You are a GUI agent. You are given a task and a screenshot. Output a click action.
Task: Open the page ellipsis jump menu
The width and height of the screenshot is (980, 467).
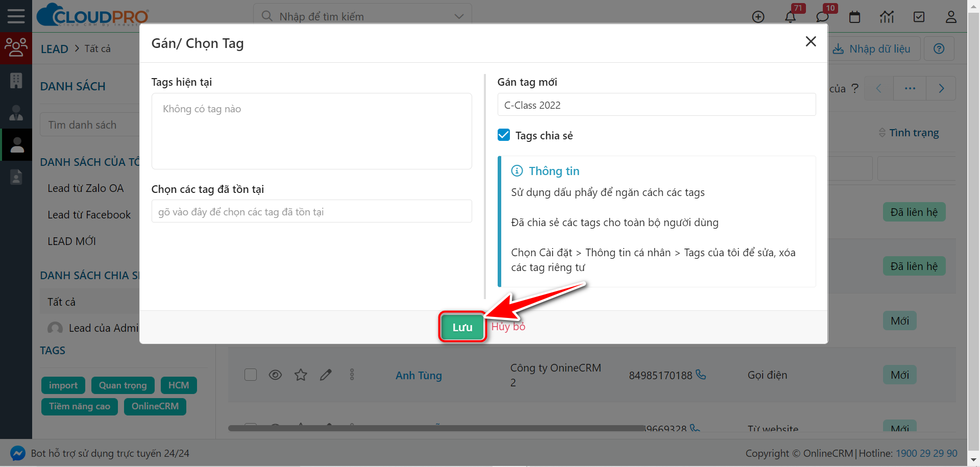pyautogui.click(x=910, y=88)
